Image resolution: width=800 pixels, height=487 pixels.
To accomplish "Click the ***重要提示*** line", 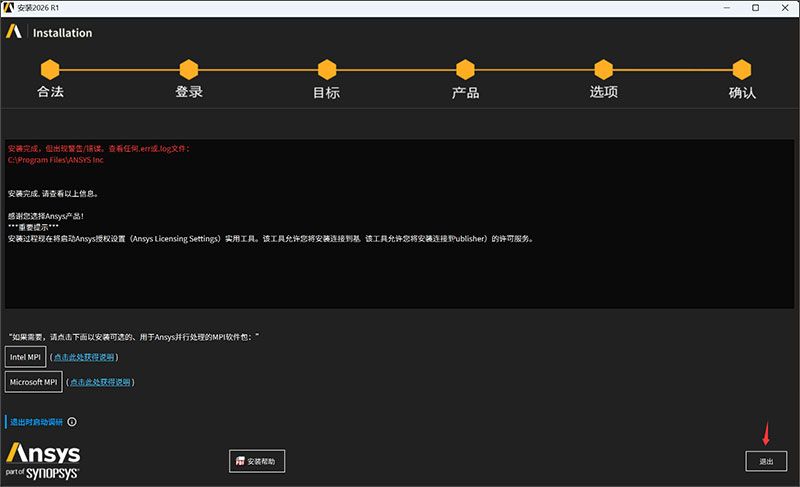I will pos(33,227).
